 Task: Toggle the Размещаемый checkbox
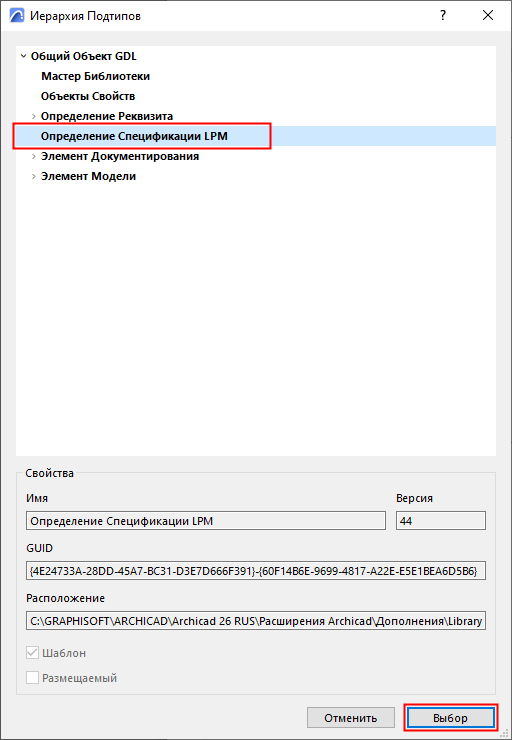click(33, 678)
